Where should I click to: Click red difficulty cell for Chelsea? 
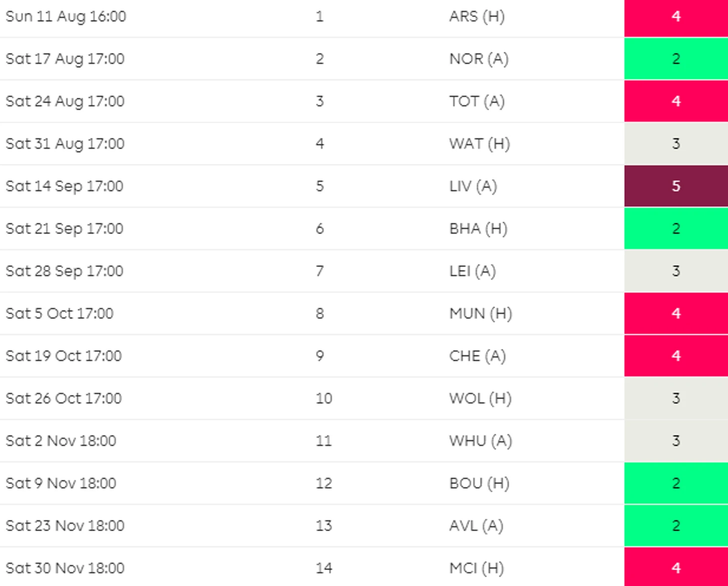coord(676,356)
